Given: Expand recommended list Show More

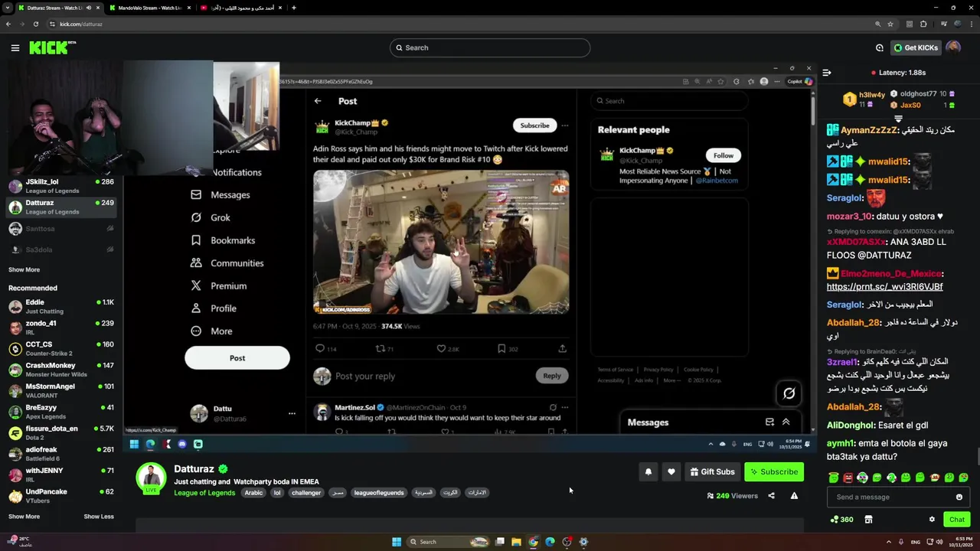Looking at the screenshot, I should (x=24, y=517).
